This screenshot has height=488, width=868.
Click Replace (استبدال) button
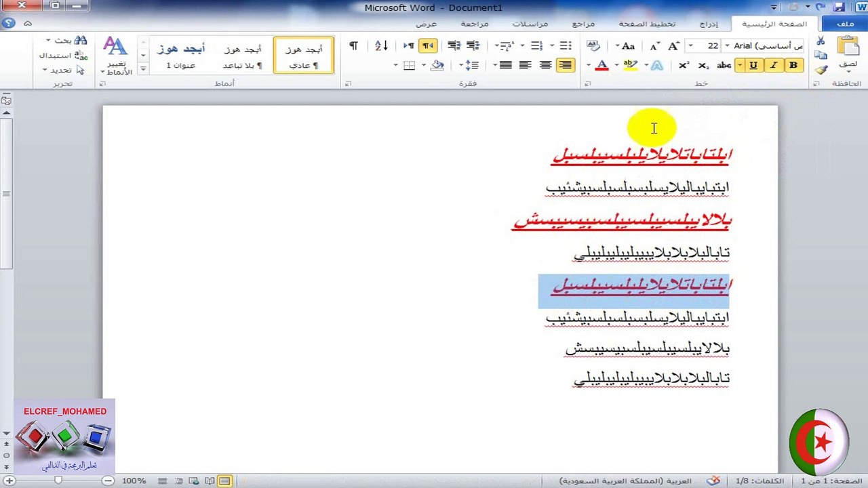[x=64, y=56]
